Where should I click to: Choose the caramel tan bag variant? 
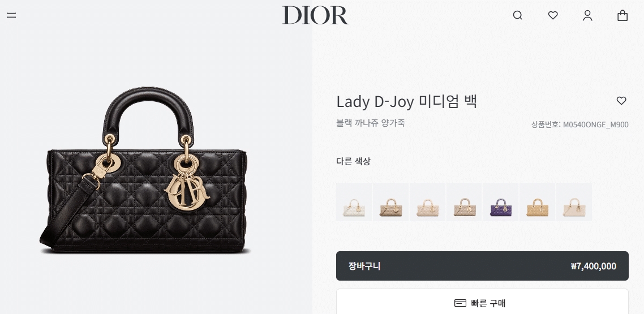tap(537, 202)
